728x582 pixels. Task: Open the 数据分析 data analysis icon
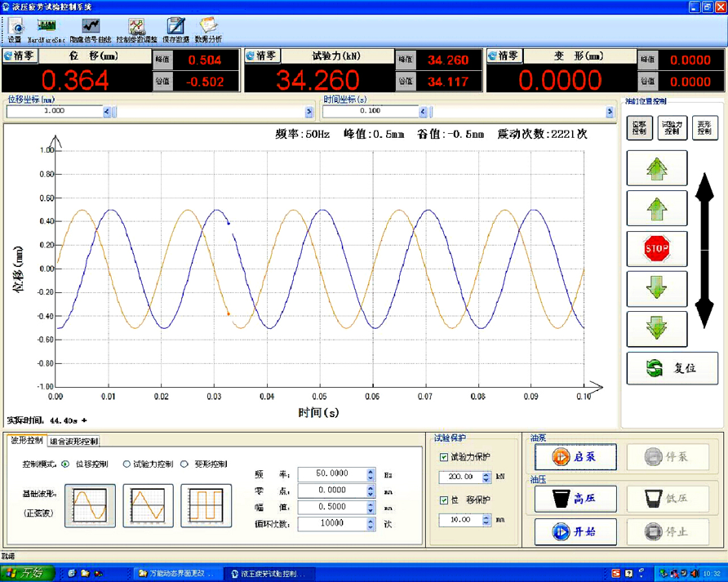point(208,29)
